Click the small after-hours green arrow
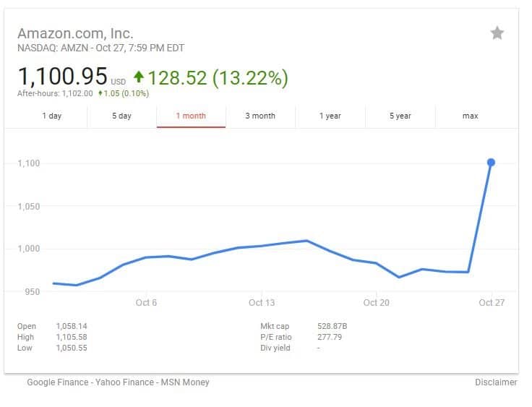The image size is (532, 407). (x=100, y=93)
